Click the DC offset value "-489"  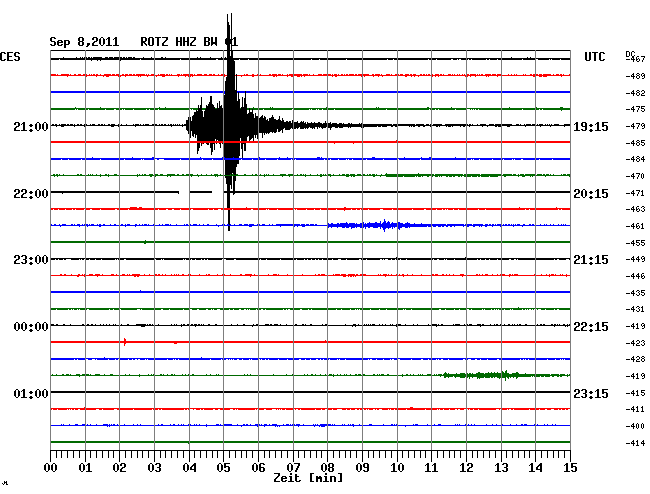[x=635, y=76]
